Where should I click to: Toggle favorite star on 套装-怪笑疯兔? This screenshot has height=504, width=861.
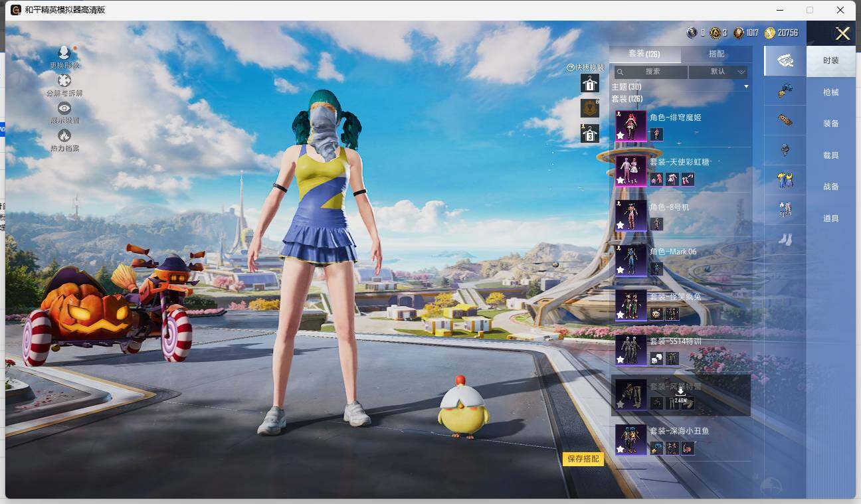point(621,315)
